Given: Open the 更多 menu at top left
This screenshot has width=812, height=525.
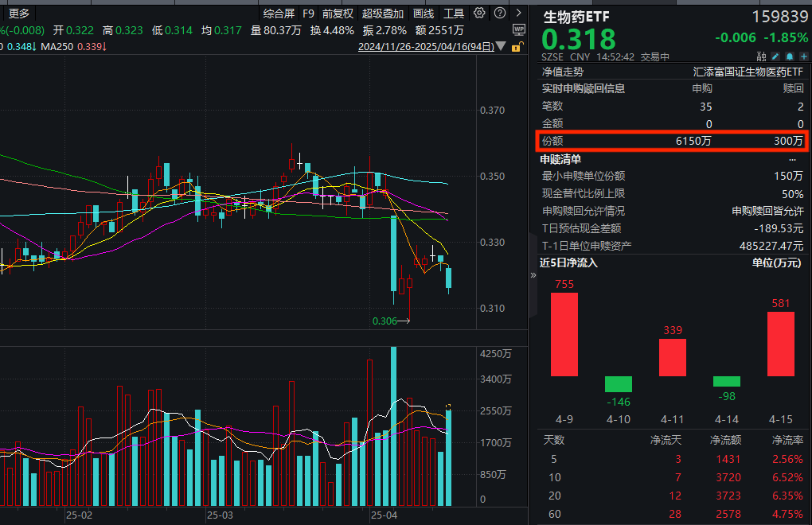Looking at the screenshot, I should (x=19, y=13).
